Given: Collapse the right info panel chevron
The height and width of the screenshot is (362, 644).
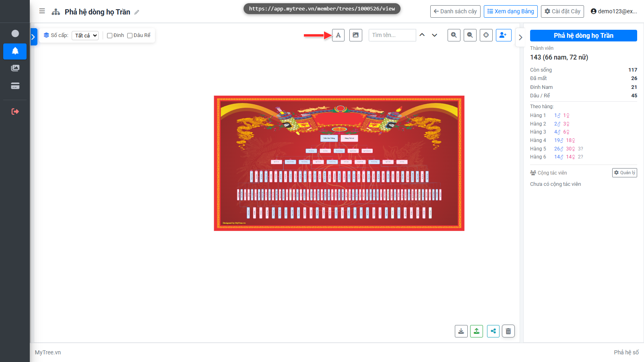Looking at the screenshot, I should click(520, 37).
